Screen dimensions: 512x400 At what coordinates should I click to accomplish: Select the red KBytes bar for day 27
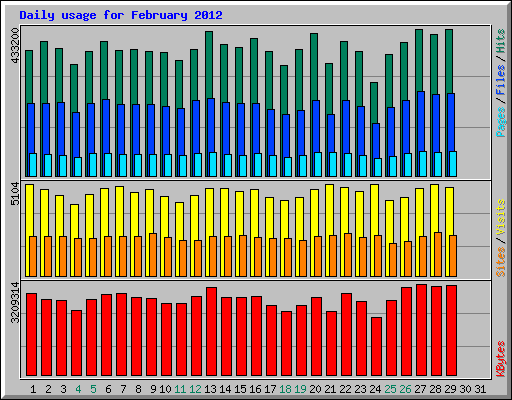coord(421,330)
